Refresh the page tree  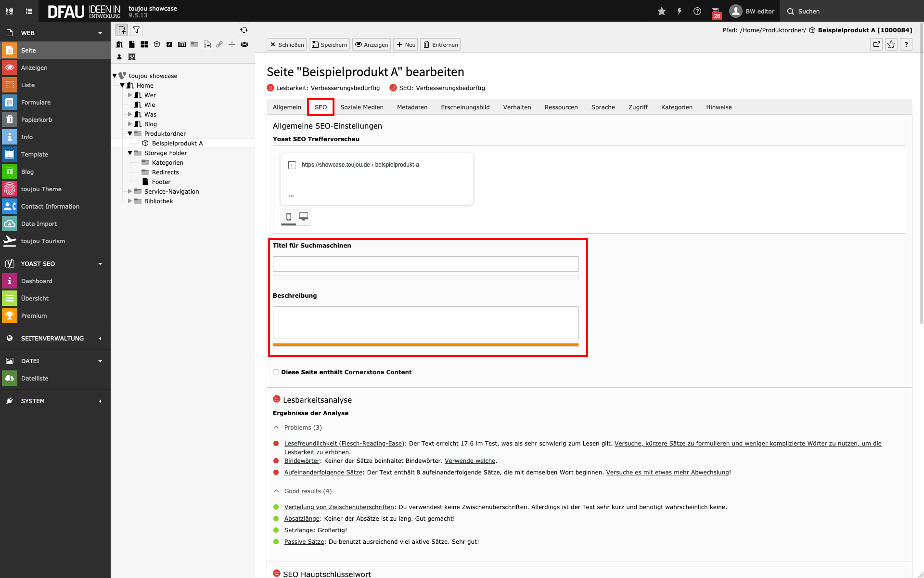pos(244,30)
